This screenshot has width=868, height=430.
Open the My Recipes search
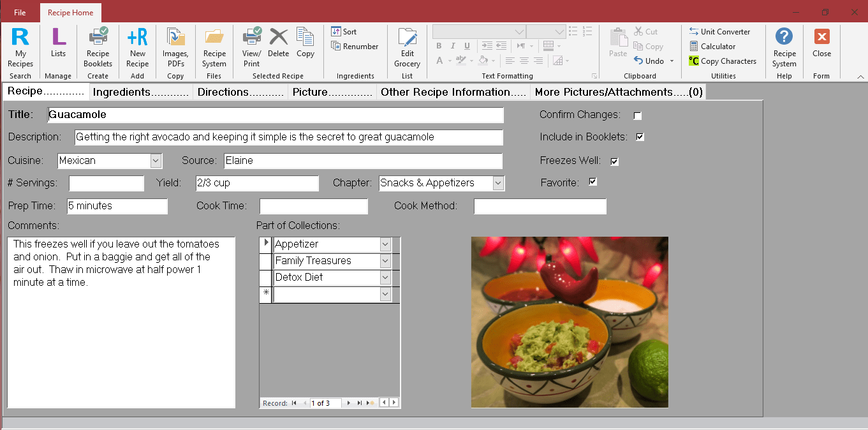20,48
